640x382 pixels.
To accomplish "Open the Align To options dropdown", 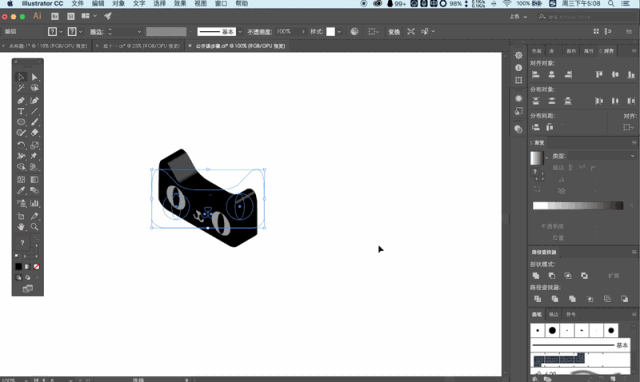I will coord(629,127).
